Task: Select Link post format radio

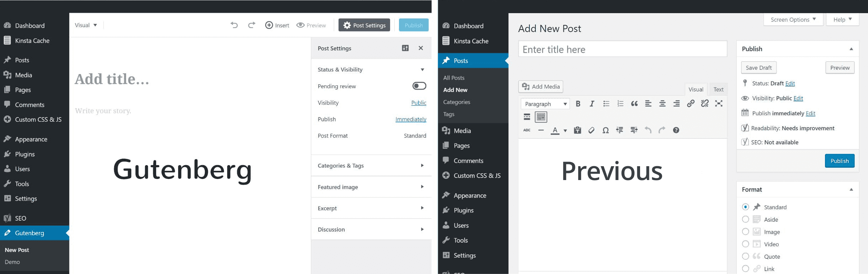Action: tap(746, 269)
